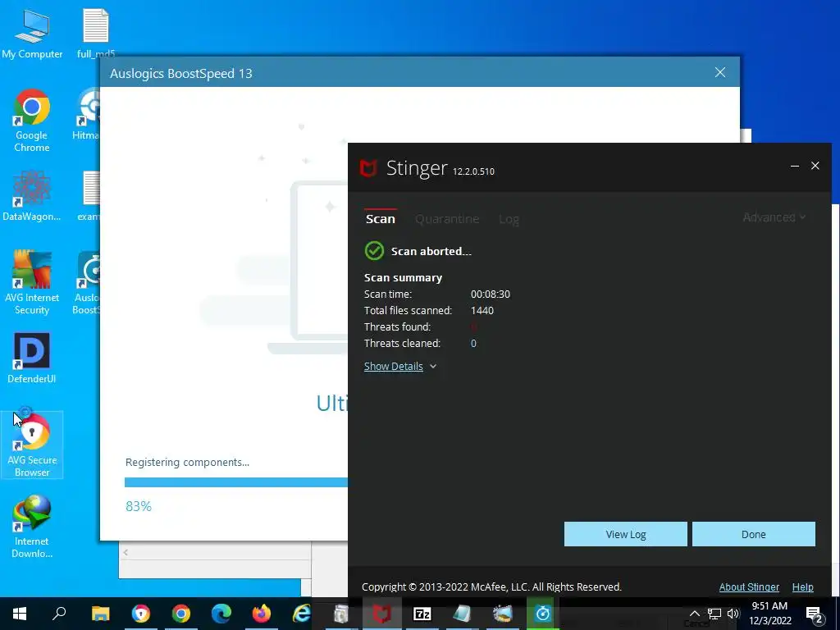Open the taskbar item left of Stinger
This screenshot has width=840, height=630.
click(x=341, y=614)
